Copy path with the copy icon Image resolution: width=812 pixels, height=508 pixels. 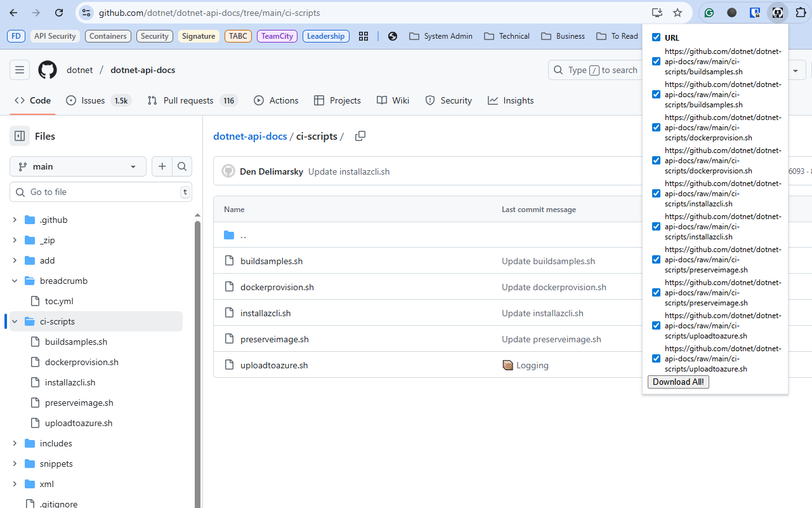tap(360, 136)
